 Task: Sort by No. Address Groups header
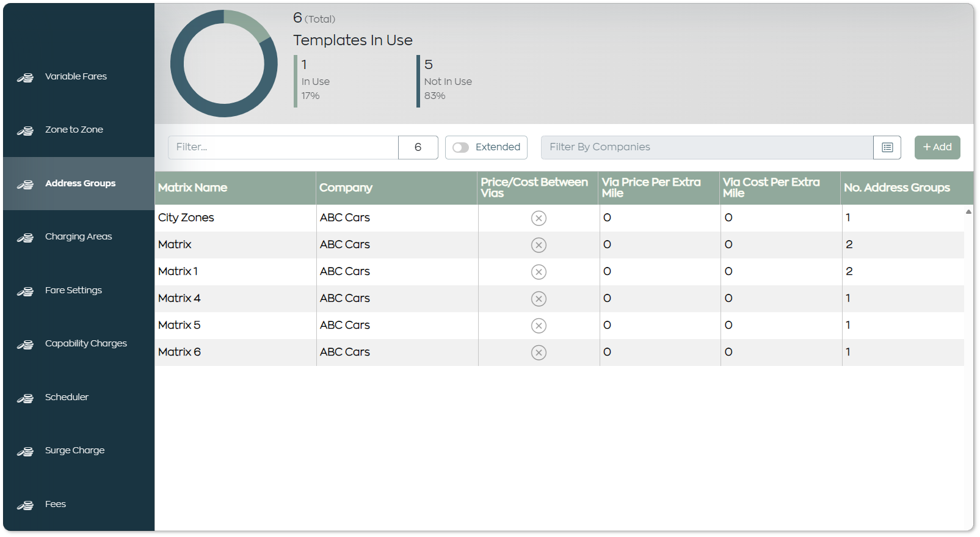pos(907,188)
